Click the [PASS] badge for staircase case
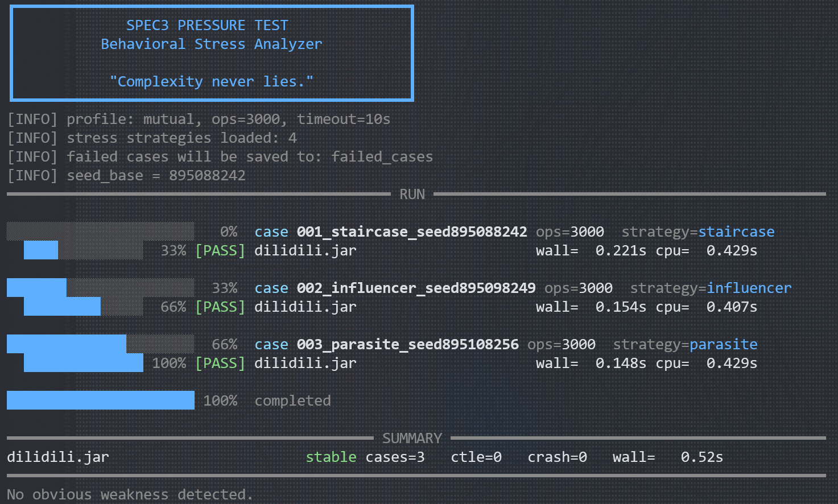Viewport: 838px width, 504px height. click(220, 251)
